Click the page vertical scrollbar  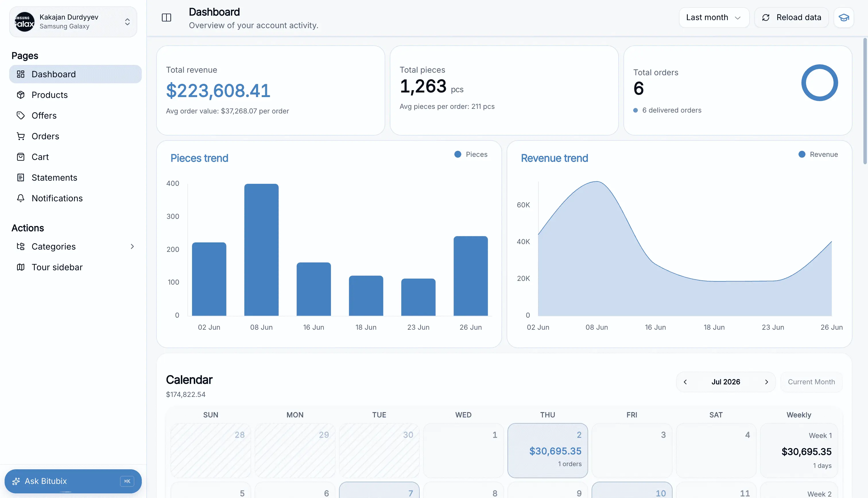865,101
